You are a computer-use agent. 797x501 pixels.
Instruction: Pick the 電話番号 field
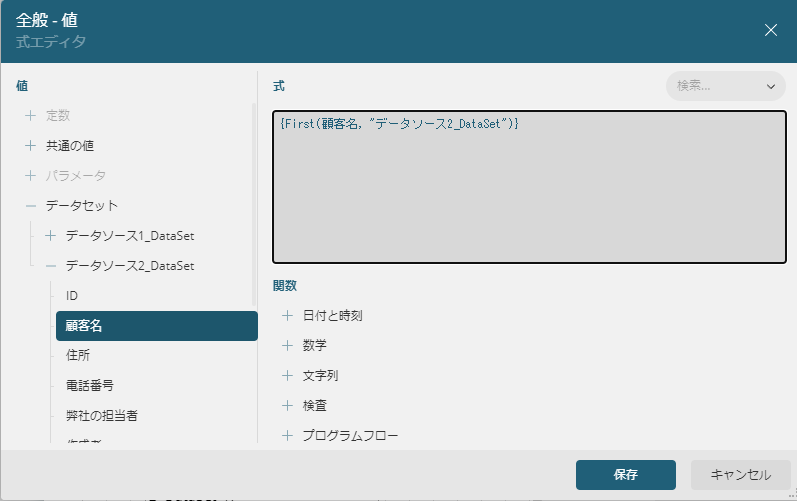coord(90,385)
